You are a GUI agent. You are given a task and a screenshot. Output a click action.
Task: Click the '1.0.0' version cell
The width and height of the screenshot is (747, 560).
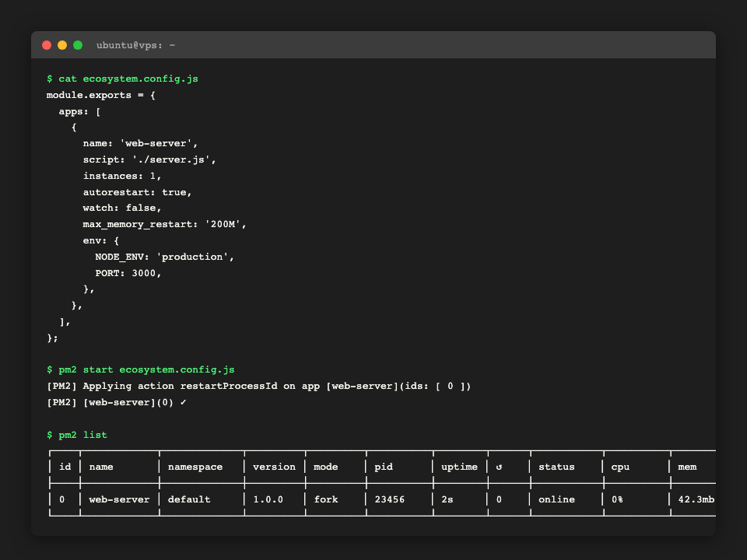[268, 499]
